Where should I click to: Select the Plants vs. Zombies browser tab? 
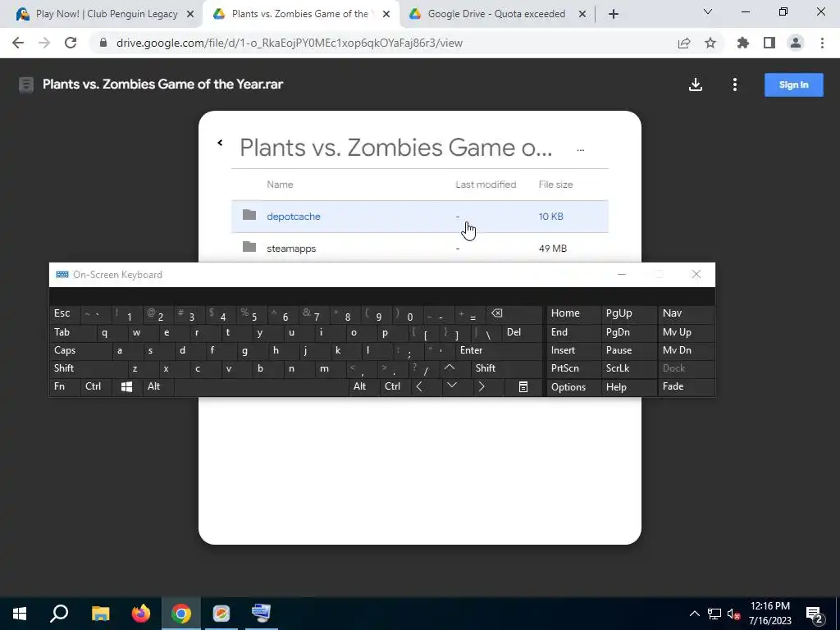(x=300, y=14)
